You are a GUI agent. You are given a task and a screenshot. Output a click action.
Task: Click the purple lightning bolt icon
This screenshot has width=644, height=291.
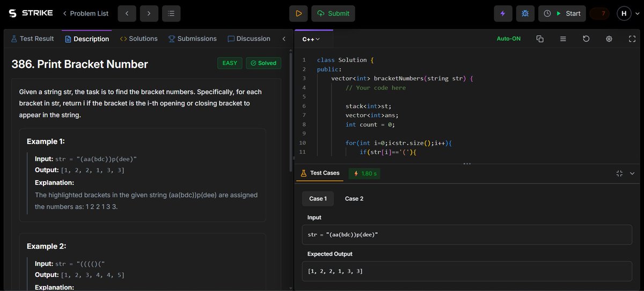click(x=503, y=13)
